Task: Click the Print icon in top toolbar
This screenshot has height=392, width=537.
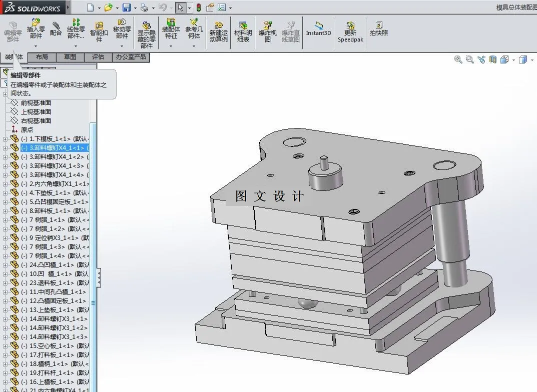Action: pos(144,7)
